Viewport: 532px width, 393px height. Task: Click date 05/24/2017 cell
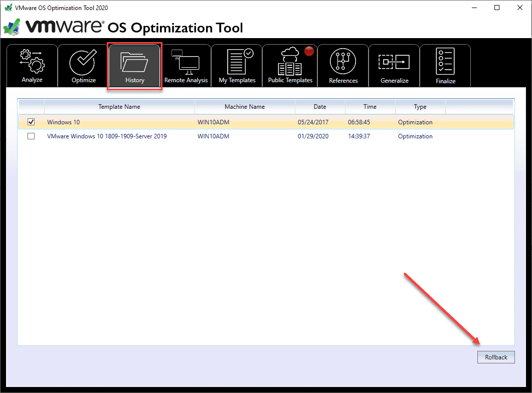pyautogui.click(x=313, y=122)
